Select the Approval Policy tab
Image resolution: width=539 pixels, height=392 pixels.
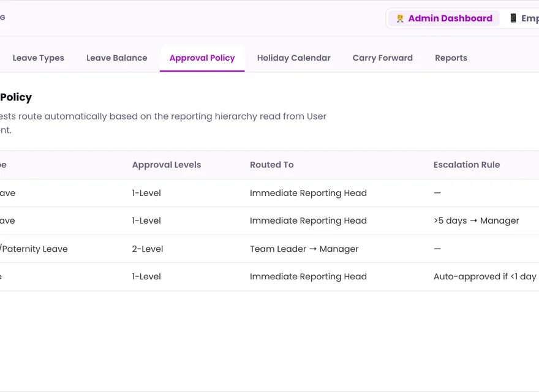(202, 58)
